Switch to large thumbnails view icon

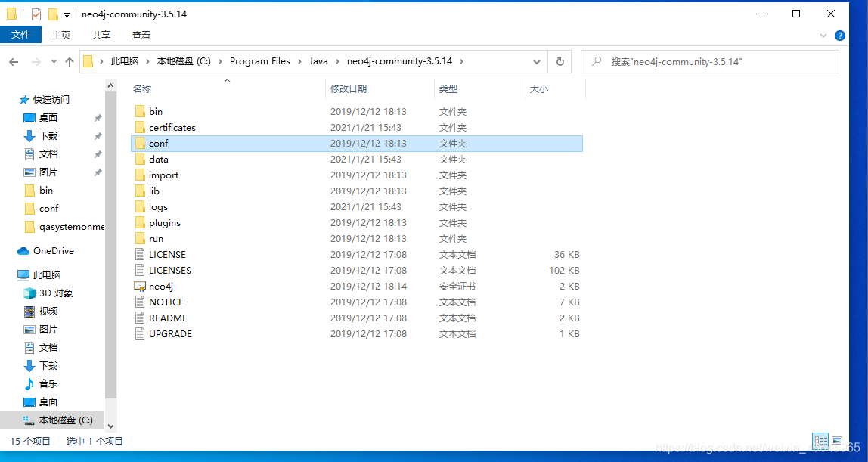pos(837,441)
